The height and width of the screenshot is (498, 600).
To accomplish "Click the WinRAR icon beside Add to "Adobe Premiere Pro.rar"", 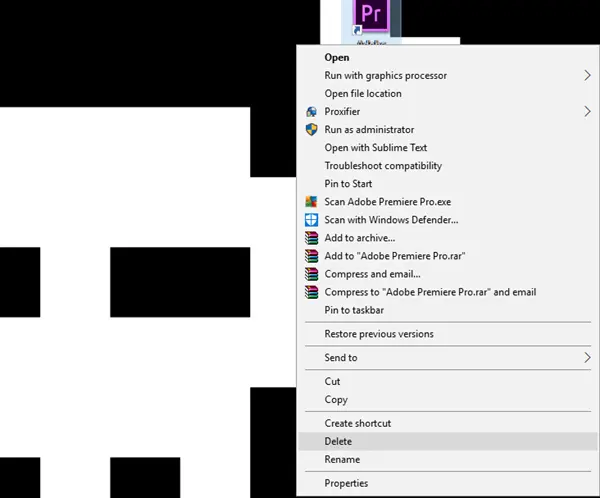I will 311,256.
